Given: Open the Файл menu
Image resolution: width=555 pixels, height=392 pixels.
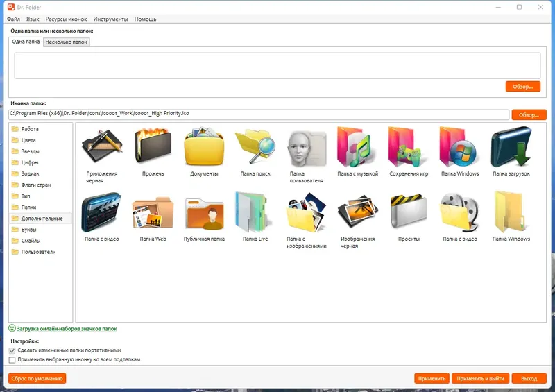Looking at the screenshot, I should (13, 19).
